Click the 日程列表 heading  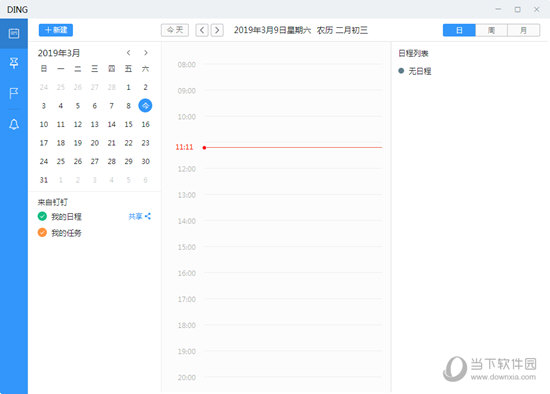tap(413, 53)
